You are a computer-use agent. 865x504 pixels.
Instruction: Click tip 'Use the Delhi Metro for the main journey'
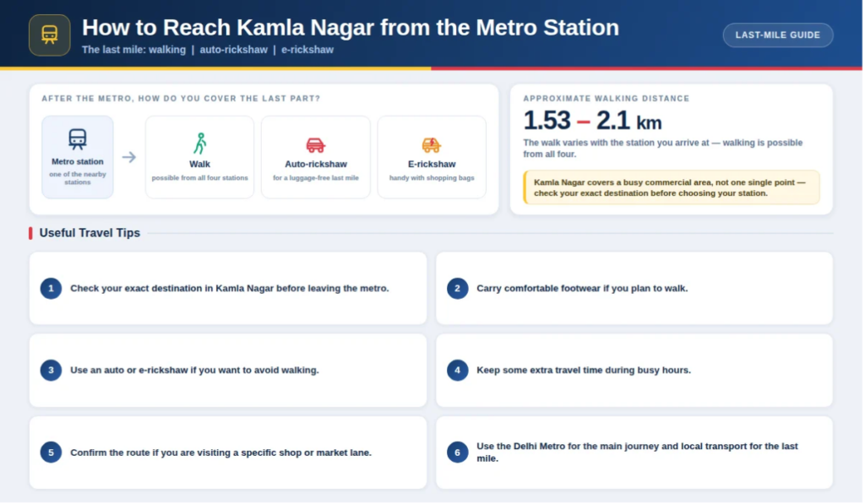[x=637, y=453]
